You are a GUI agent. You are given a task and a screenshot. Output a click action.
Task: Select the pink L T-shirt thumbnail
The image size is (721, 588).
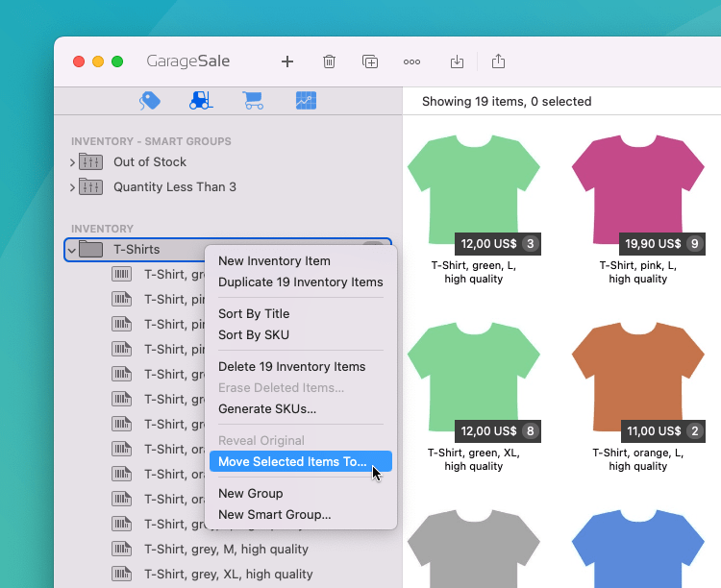point(637,189)
